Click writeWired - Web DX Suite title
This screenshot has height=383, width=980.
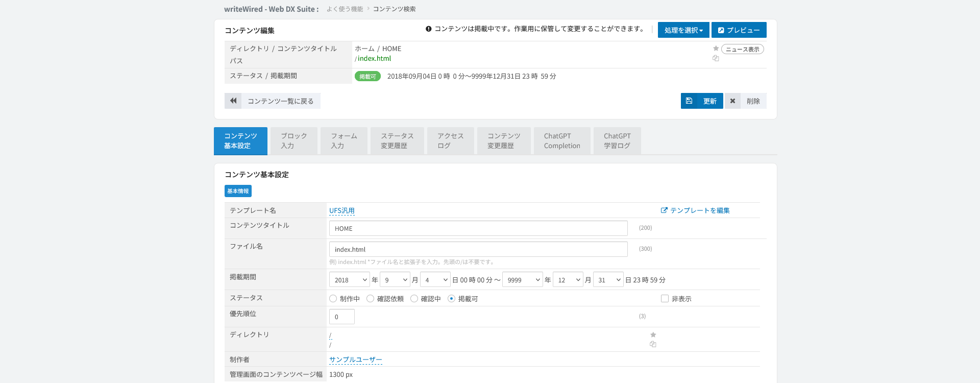(x=271, y=9)
